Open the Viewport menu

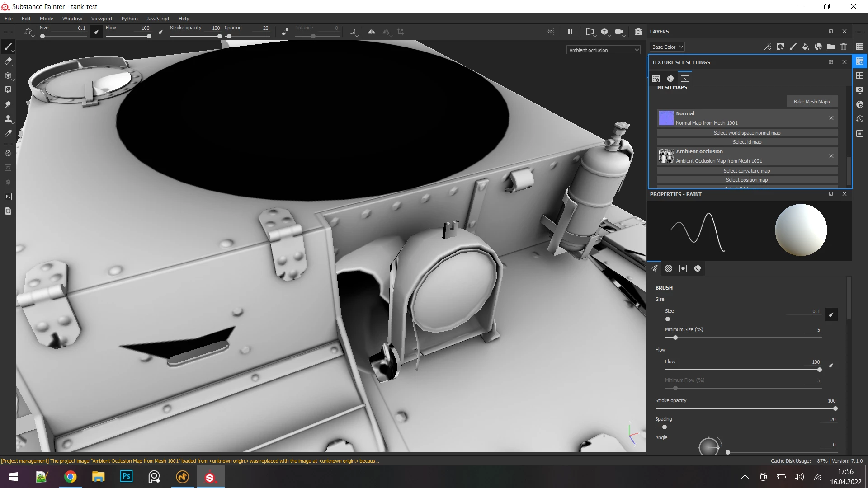102,19
